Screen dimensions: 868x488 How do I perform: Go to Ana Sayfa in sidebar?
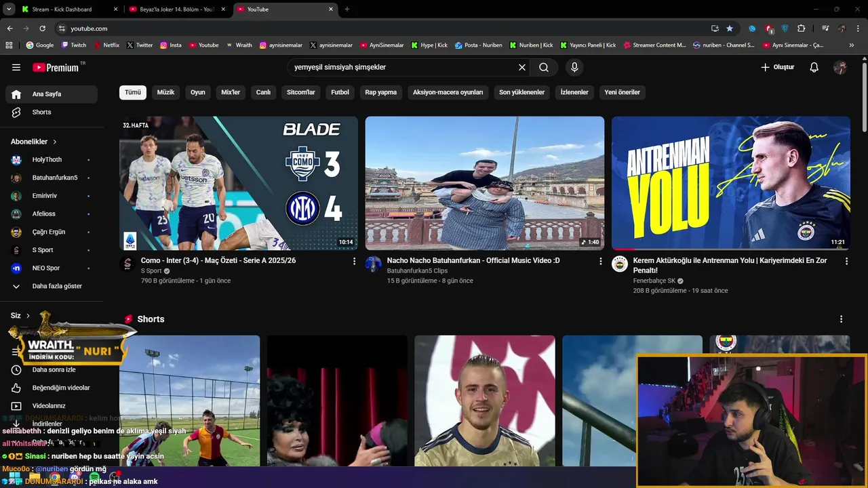52,94
